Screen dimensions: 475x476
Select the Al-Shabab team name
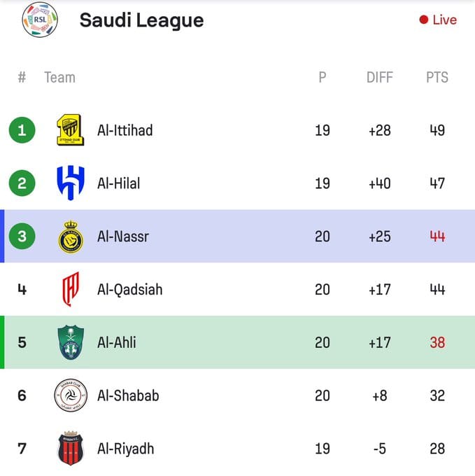click(128, 395)
